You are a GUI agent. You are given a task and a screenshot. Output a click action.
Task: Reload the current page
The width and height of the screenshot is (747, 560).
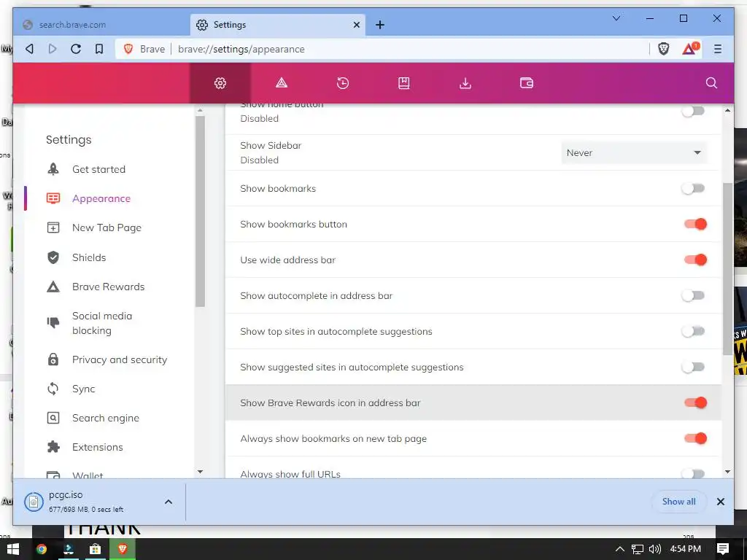tap(76, 49)
